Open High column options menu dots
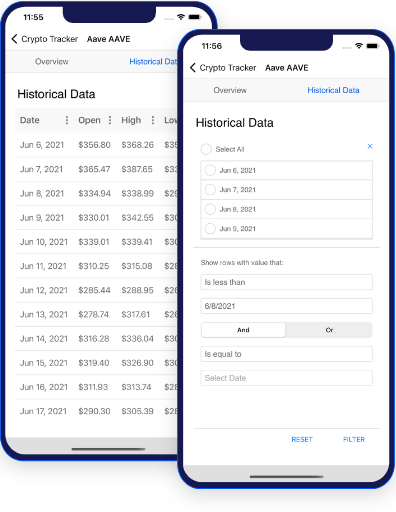The image size is (396, 512). point(153,120)
